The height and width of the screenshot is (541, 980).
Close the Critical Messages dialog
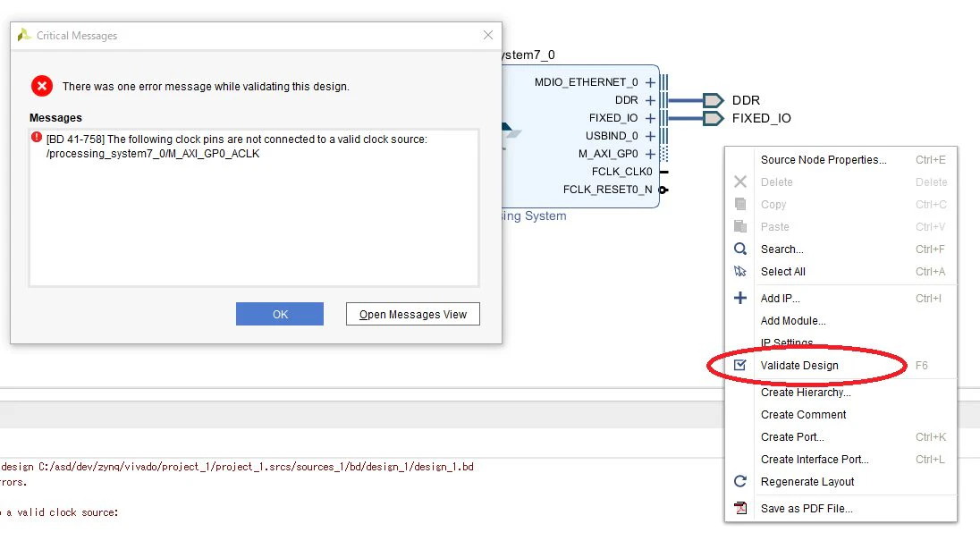(488, 35)
